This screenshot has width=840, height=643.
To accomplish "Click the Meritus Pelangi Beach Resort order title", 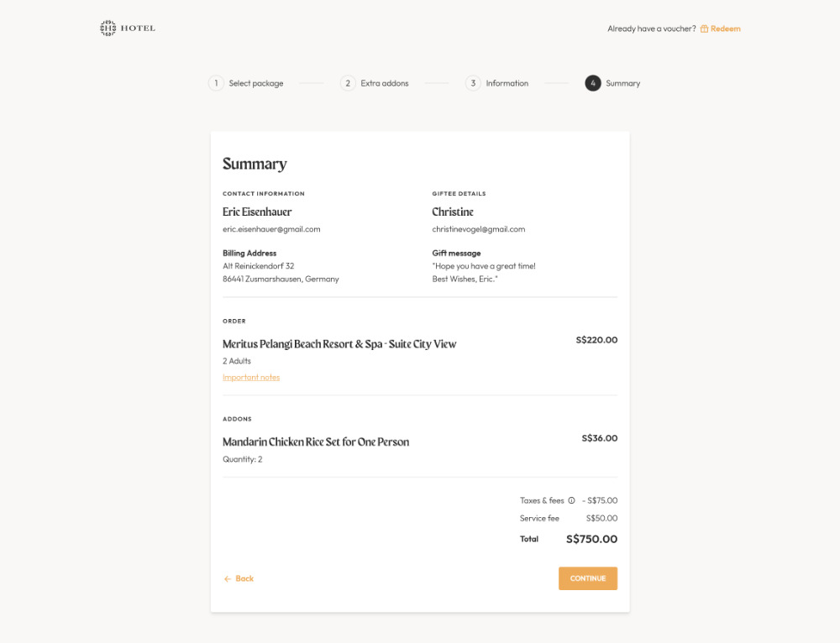I will pos(339,343).
